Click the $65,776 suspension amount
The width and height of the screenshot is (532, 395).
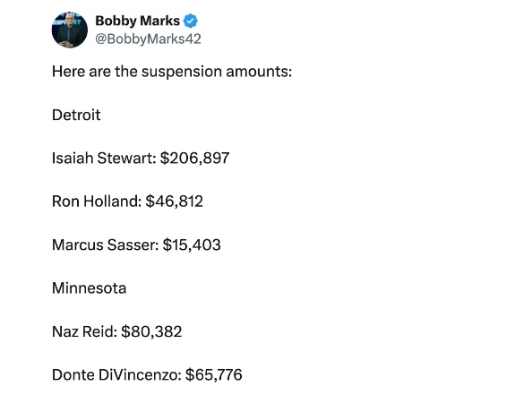tap(214, 375)
